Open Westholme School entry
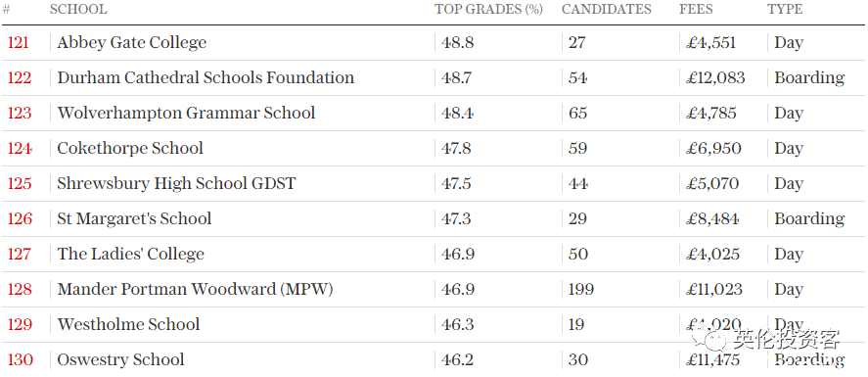 point(128,324)
